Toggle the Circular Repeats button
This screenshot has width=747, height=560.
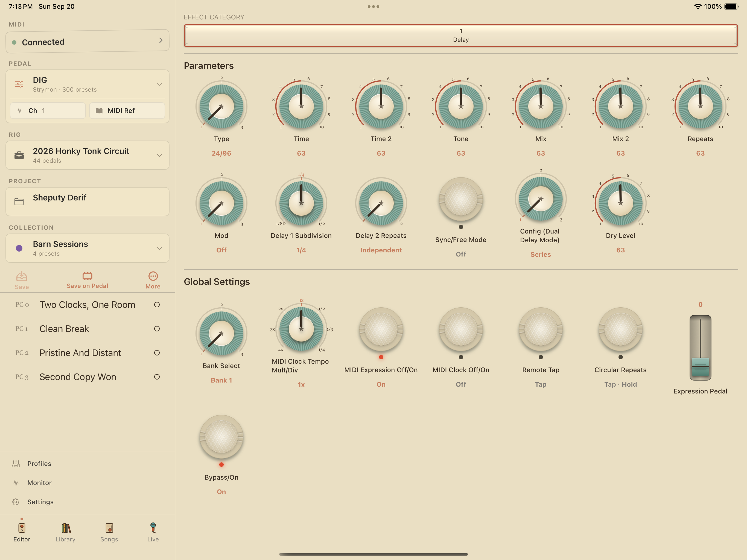(x=621, y=329)
